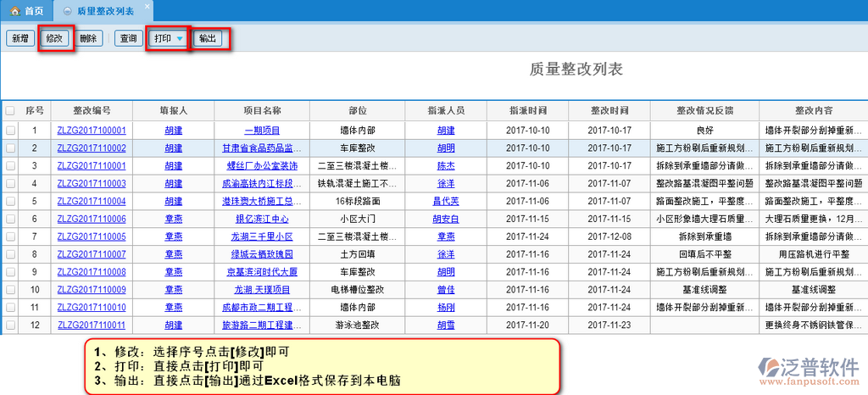The image size is (868, 395).
Task: Select the checkbox for row 6
Action: pyautogui.click(x=10, y=219)
